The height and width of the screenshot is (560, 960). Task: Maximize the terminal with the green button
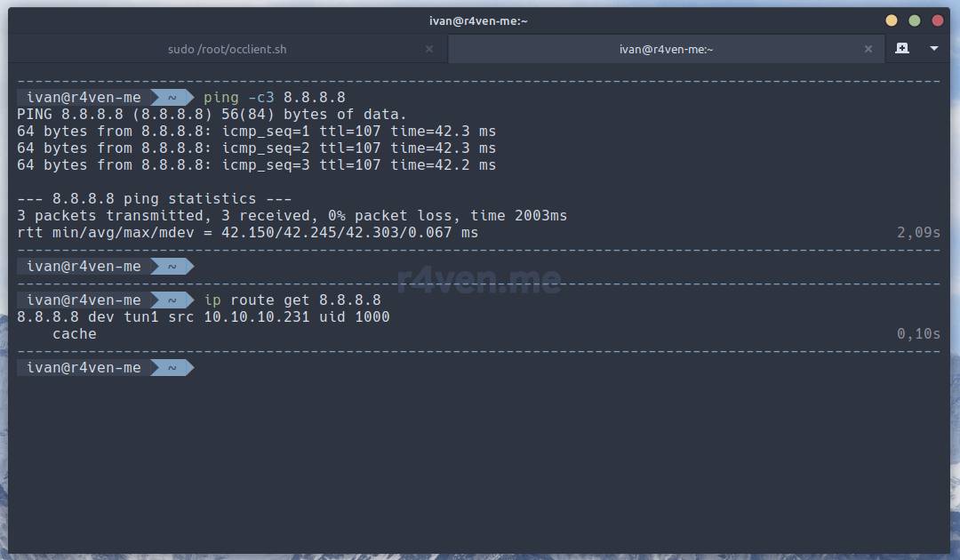coord(915,20)
